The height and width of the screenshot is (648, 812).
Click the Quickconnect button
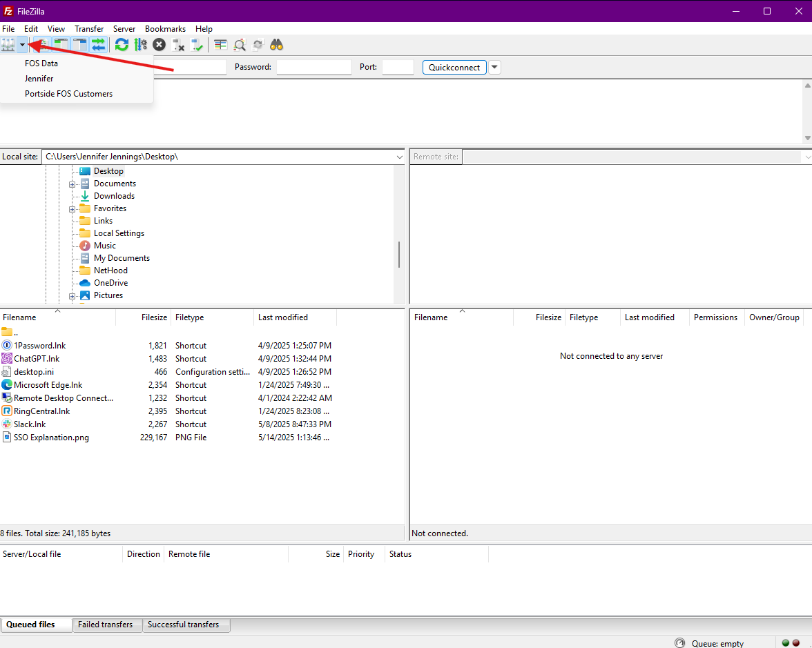454,68
